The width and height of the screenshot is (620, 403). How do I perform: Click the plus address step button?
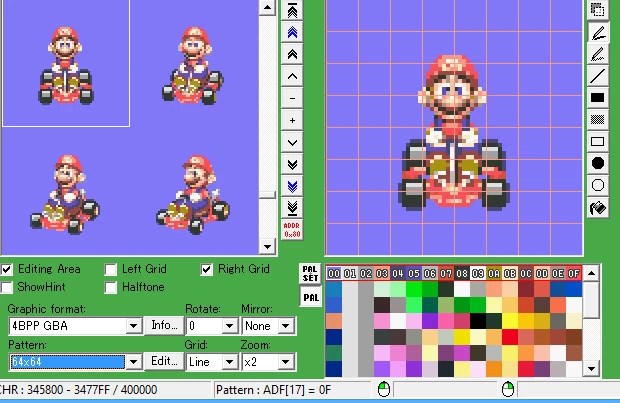[292, 120]
